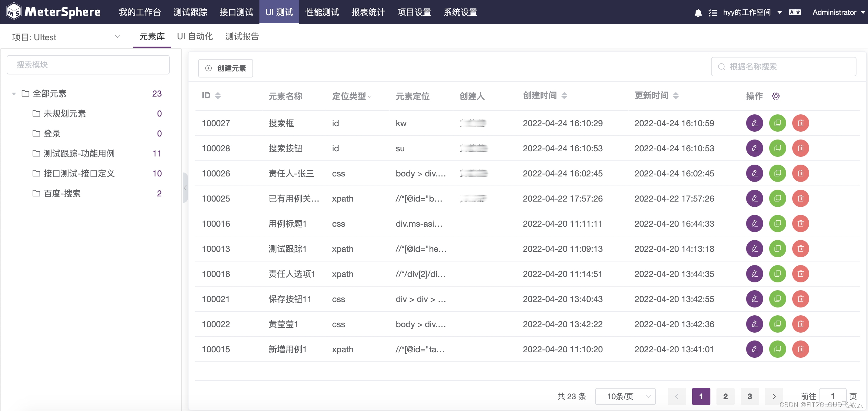The width and height of the screenshot is (868, 411).
Task: Go to page 2
Action: click(725, 396)
